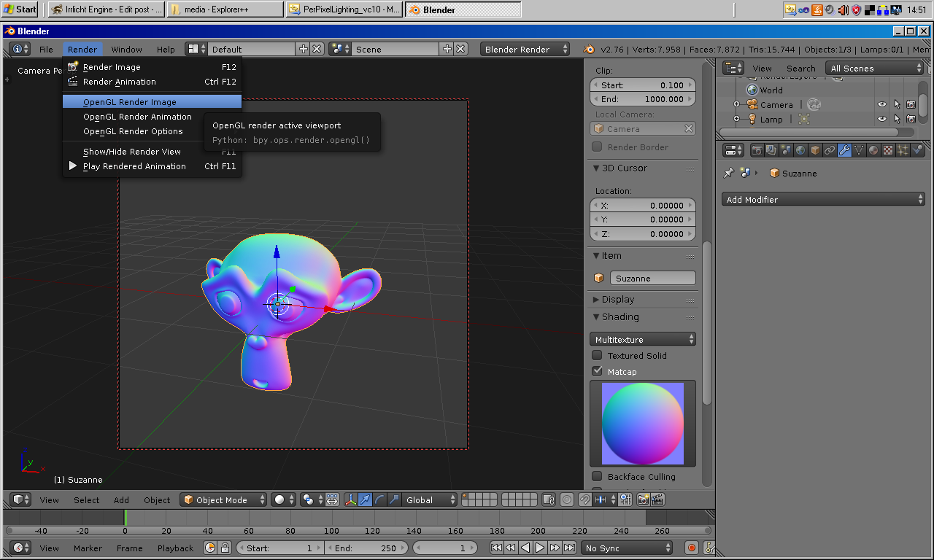Open the Render properties tab (camera icon)
934x560 pixels.
pos(757,150)
